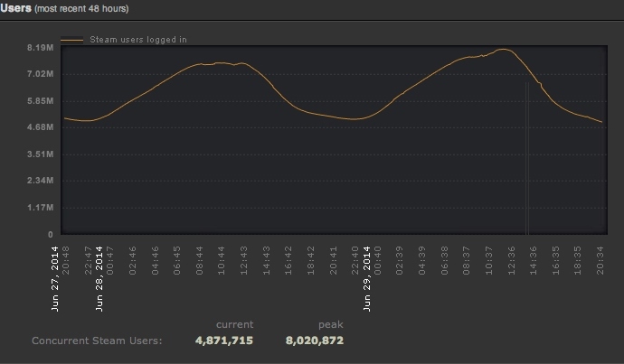Select the "(most recent 48 hours)" subtitle
The height and width of the screenshot is (364, 624).
coord(81,8)
